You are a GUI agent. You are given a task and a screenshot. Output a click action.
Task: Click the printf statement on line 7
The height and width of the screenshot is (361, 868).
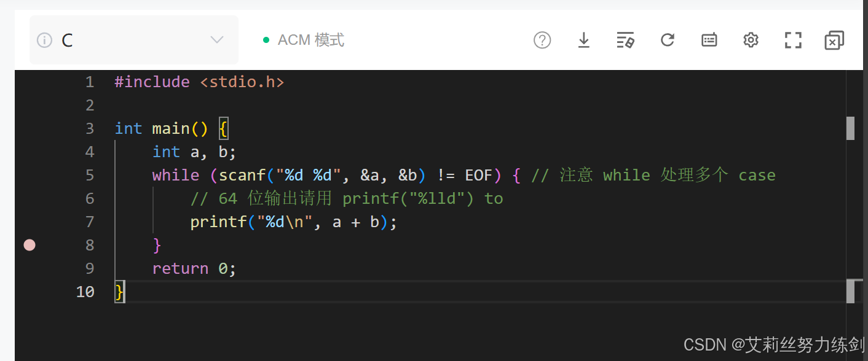tap(294, 222)
